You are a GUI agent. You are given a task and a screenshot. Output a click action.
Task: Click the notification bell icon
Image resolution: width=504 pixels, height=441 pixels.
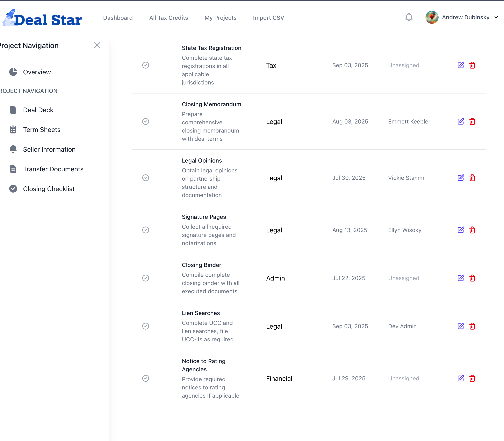[409, 17]
